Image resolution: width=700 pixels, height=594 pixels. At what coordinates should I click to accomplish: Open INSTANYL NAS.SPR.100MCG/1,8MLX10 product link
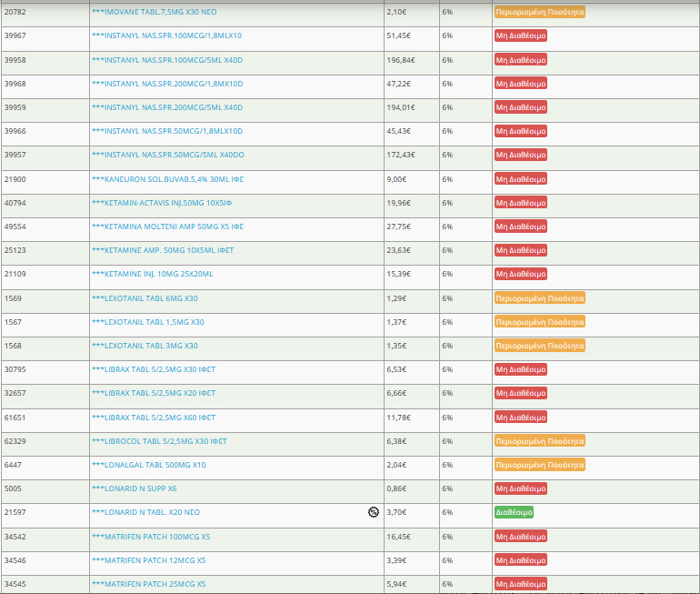[166, 35]
